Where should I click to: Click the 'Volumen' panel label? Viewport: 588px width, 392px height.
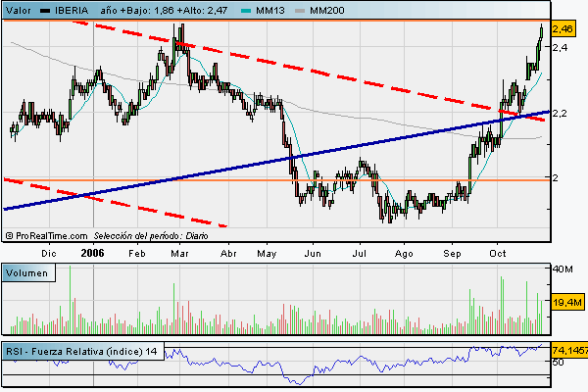click(x=27, y=273)
